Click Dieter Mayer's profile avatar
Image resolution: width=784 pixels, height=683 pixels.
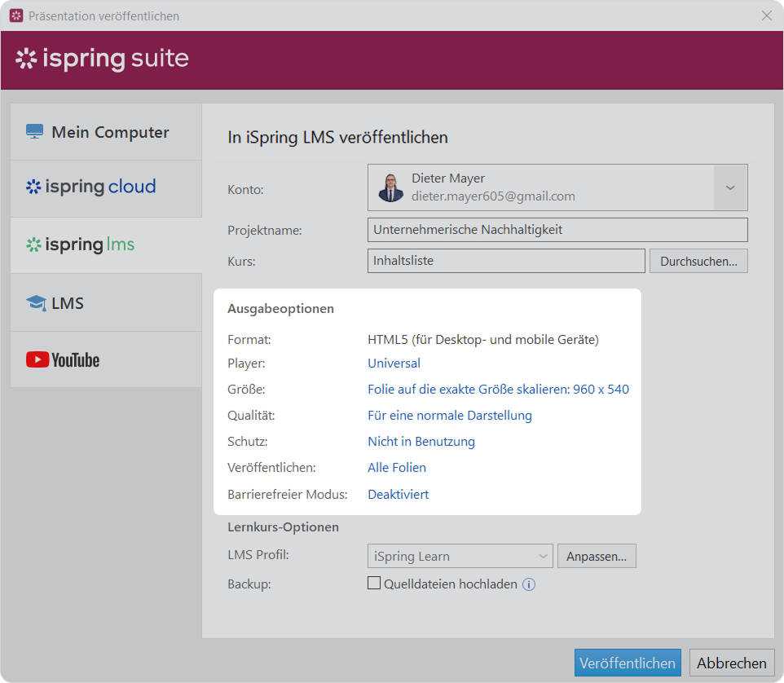pyautogui.click(x=391, y=187)
